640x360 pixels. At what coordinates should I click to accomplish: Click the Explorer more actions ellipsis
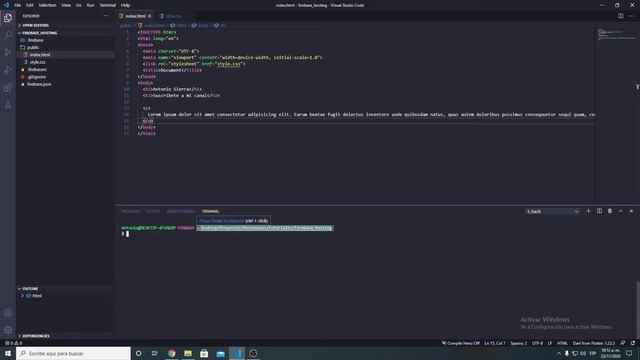(106, 16)
